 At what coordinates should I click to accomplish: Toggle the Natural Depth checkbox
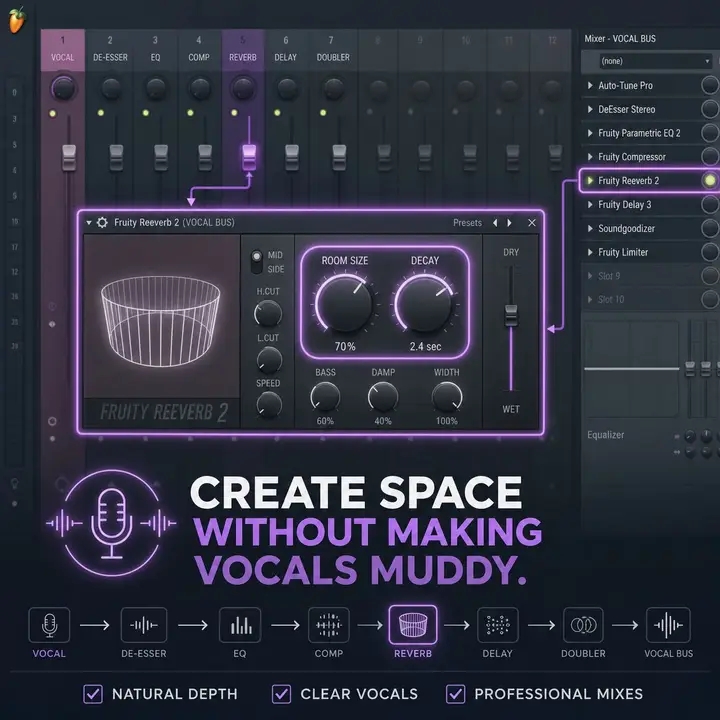[x=93, y=694]
